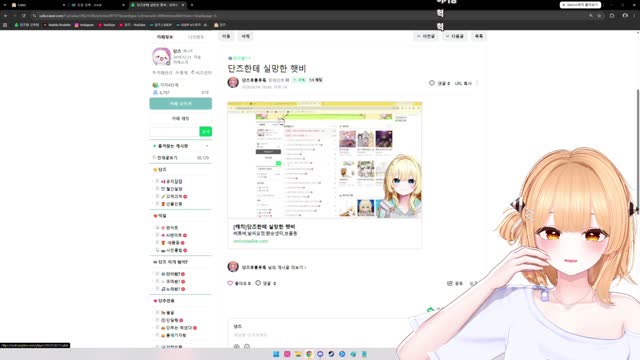The height and width of the screenshot is (360, 640).
Task: Open the post more-options kebab menu
Action: [477, 83]
